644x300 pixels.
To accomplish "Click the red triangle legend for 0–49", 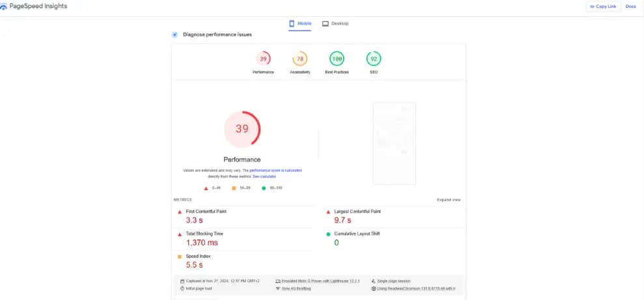I will tap(206, 188).
